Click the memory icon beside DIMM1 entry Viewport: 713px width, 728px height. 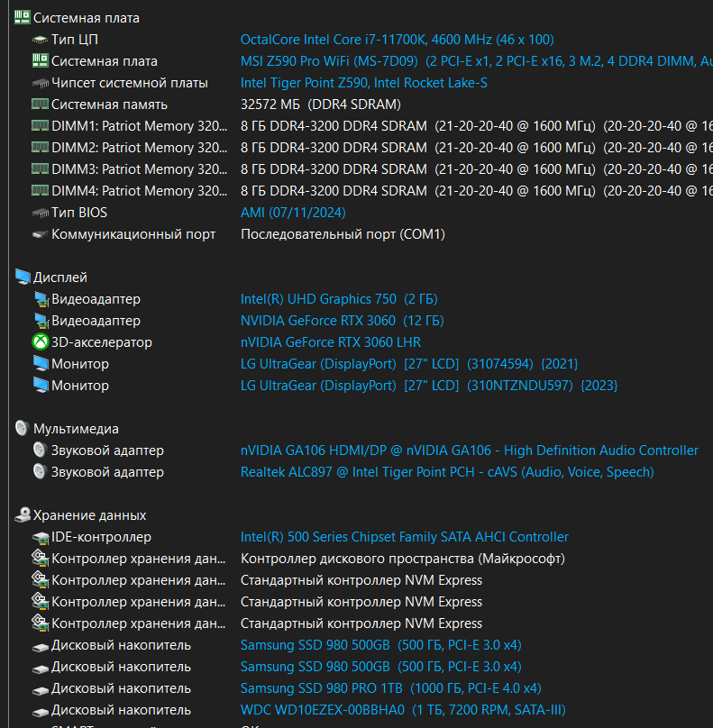(40, 126)
